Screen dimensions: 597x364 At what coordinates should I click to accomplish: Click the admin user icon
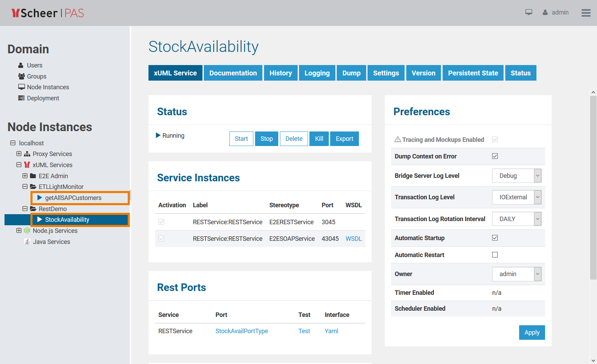pyautogui.click(x=545, y=12)
